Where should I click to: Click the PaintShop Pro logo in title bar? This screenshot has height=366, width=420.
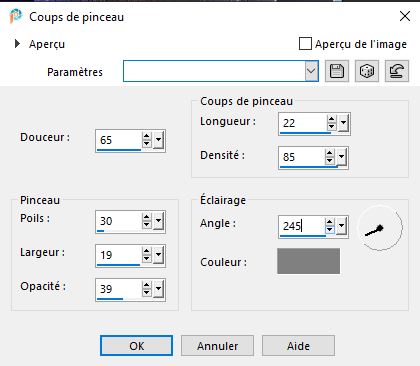[x=15, y=16]
